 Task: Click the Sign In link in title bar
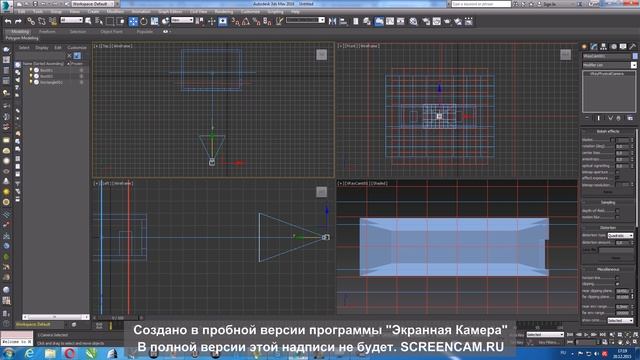pos(549,4)
